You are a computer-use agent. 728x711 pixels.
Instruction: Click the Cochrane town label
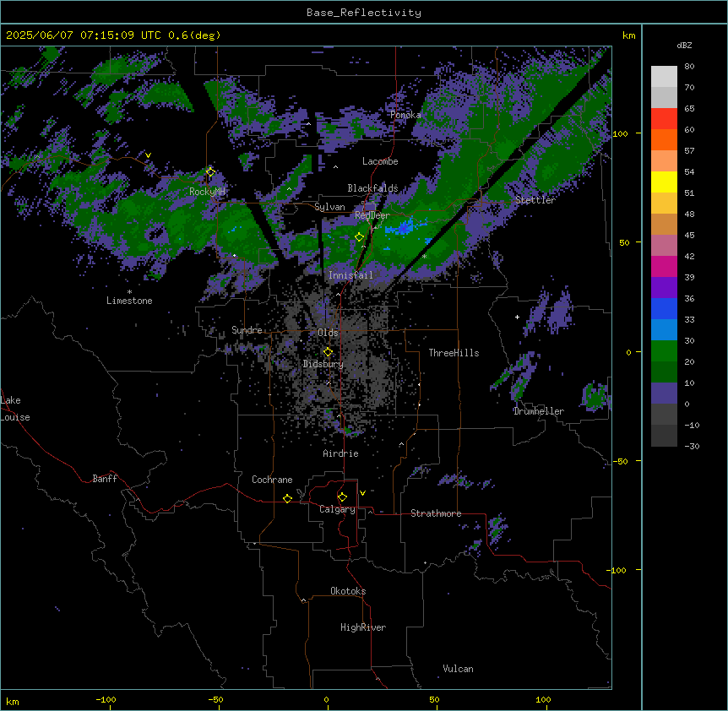coord(272,480)
